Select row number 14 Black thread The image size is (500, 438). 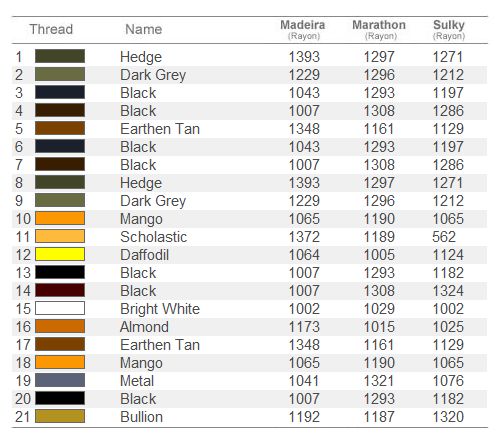[23, 291]
